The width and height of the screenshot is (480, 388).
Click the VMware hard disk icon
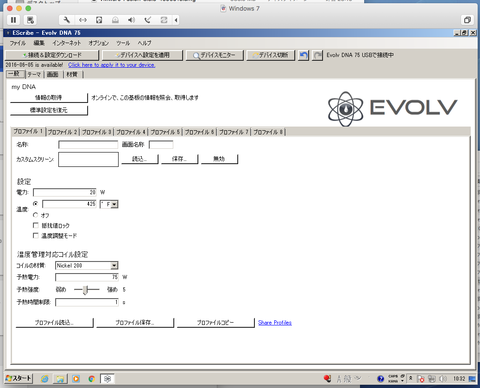[x=99, y=20]
